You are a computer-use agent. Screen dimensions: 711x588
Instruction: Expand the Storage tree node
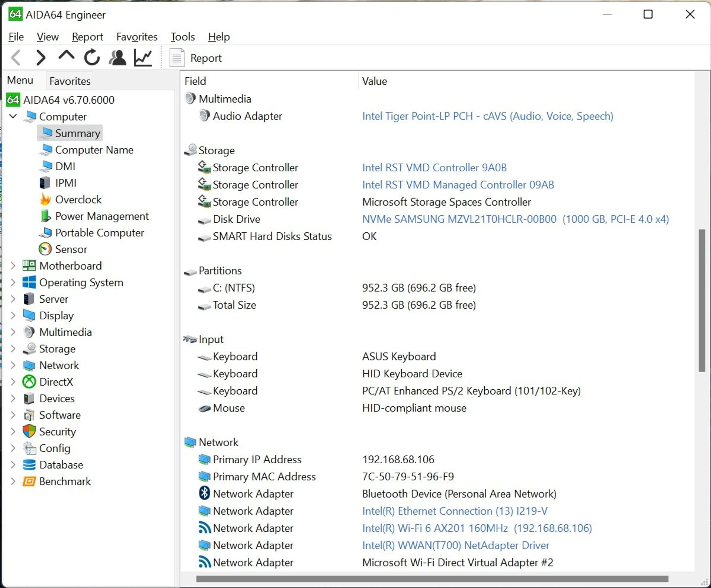[13, 349]
